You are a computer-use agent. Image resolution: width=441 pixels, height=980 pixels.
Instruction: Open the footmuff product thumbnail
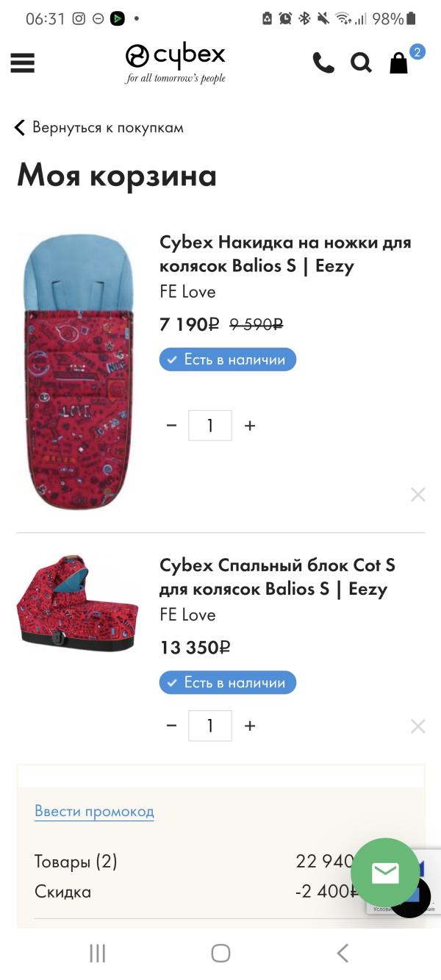click(x=78, y=371)
